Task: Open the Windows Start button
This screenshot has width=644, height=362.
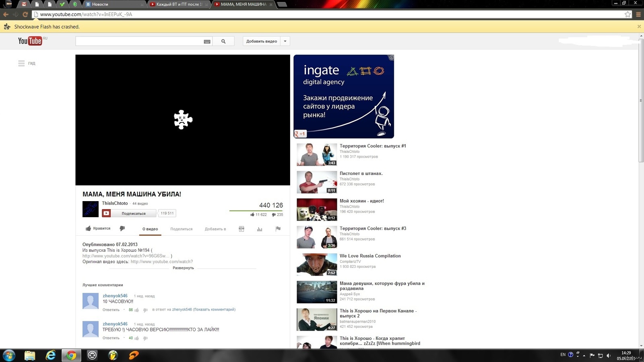Action: click(x=9, y=355)
